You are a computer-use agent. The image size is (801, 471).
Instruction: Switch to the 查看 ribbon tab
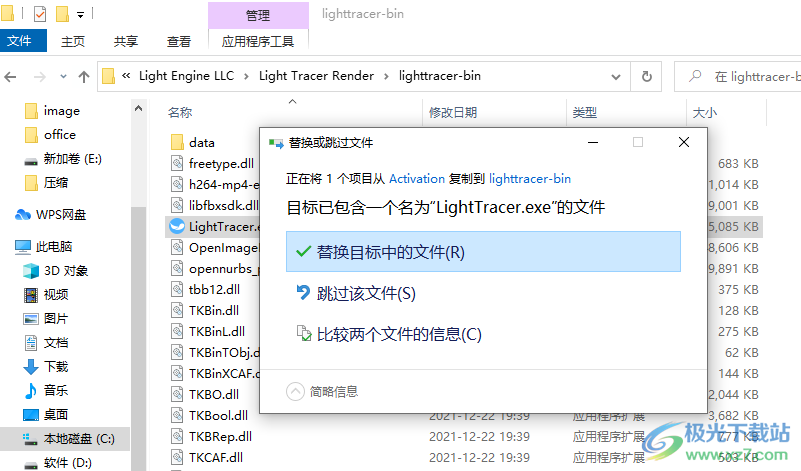[x=179, y=41]
